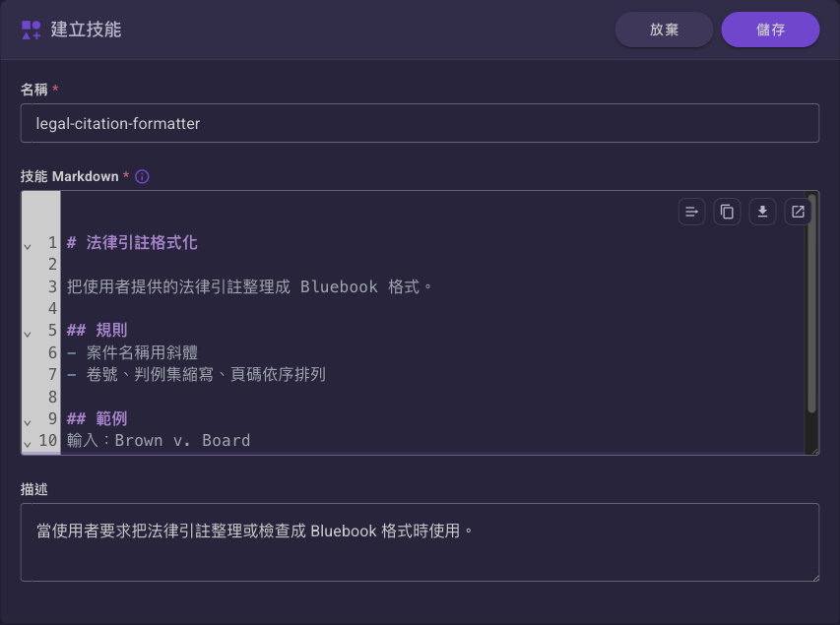The image size is (840, 625).
Task: Click into the 描述 text area
Action: 420,542
